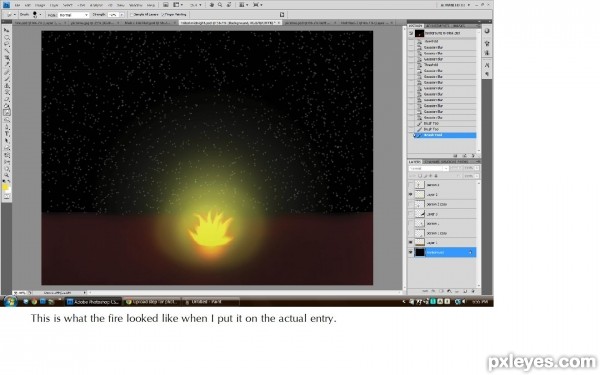Screen dimensions: 600x375
Task: Select the Type tool in the toolbox
Action: (7, 134)
